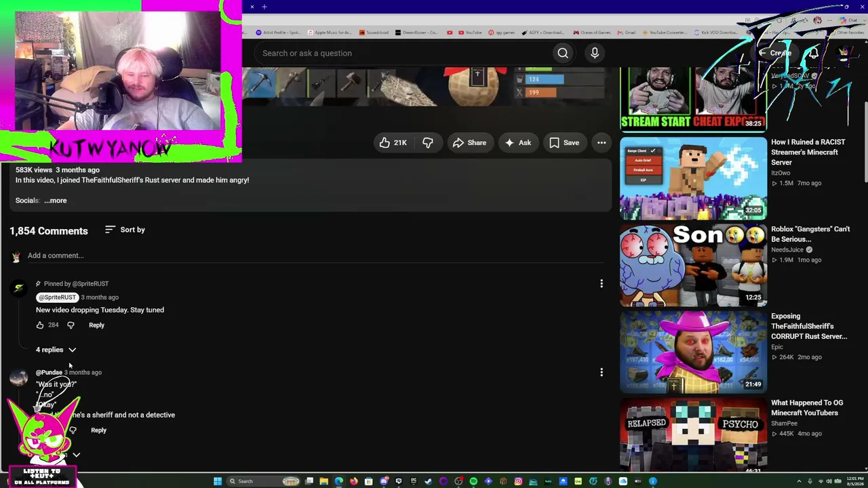Open the Racist Streamer's Minecraft Server video thumbnail

point(693,179)
